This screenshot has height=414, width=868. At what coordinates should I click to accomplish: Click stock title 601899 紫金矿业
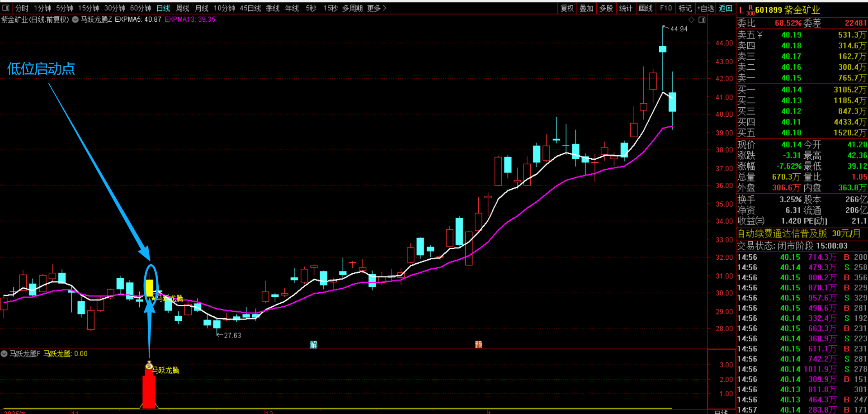click(788, 10)
